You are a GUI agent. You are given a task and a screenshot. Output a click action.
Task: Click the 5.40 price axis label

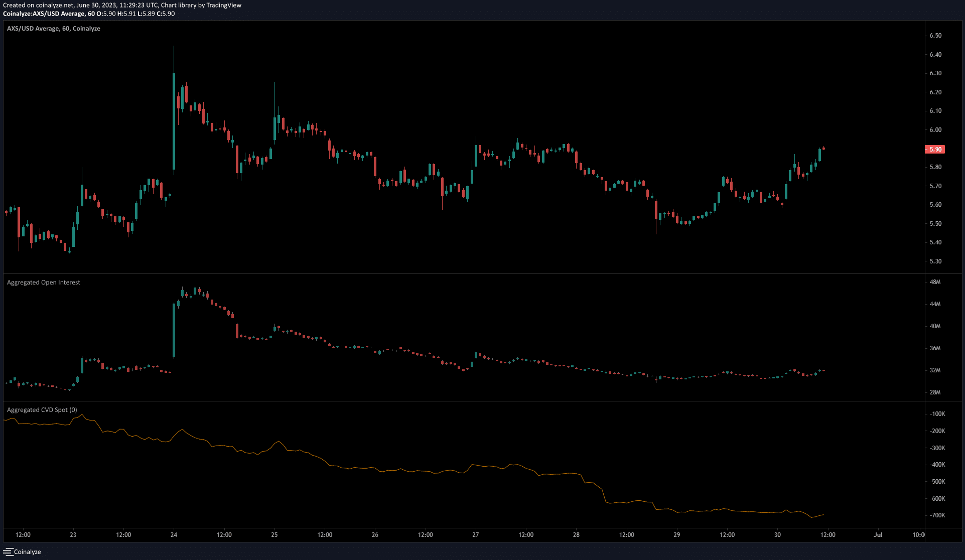[935, 242]
